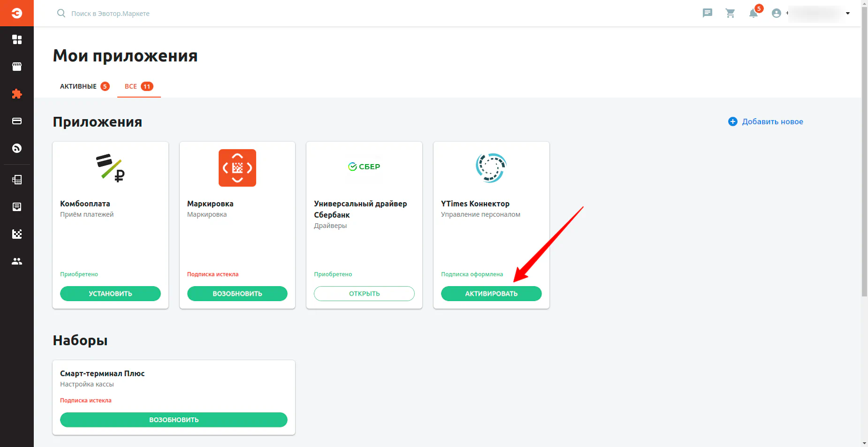Open the Смарт-терминал Плюс set title
Image resolution: width=868 pixels, height=447 pixels.
[102, 373]
